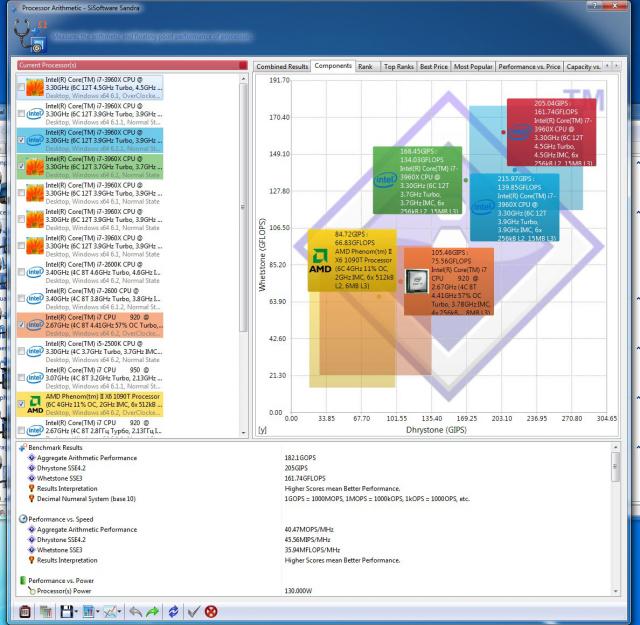
Task: Click the red 205.04GIPS chart result box
Action: 551,132
